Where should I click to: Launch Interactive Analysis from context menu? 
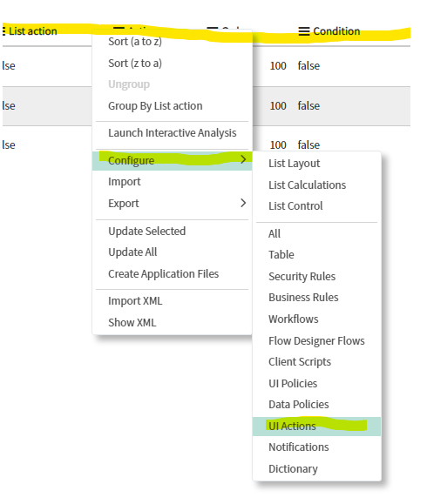(173, 133)
